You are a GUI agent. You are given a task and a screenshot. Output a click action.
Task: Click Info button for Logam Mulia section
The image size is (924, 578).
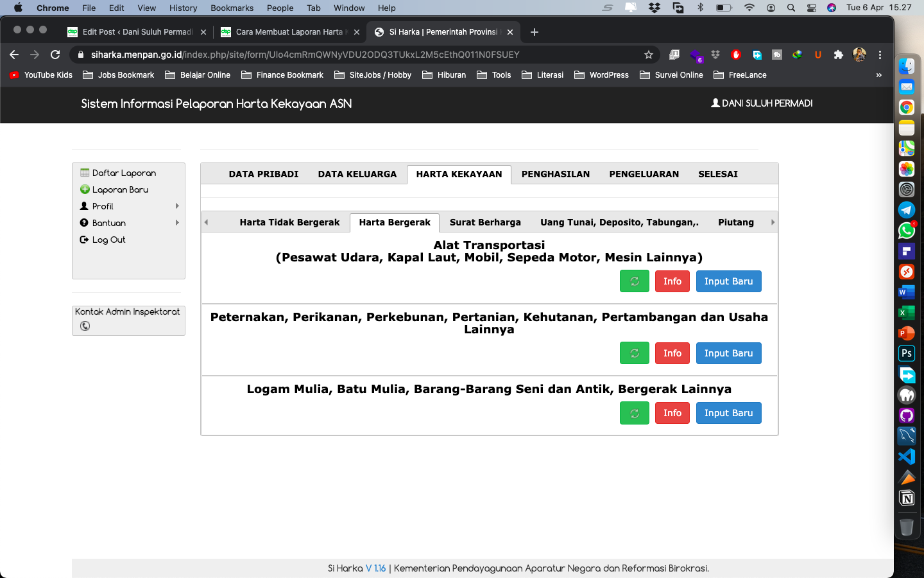[x=672, y=413]
